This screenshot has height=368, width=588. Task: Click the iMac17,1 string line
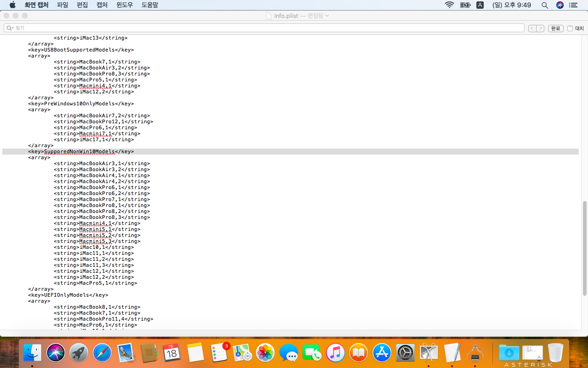pyautogui.click(x=94, y=139)
